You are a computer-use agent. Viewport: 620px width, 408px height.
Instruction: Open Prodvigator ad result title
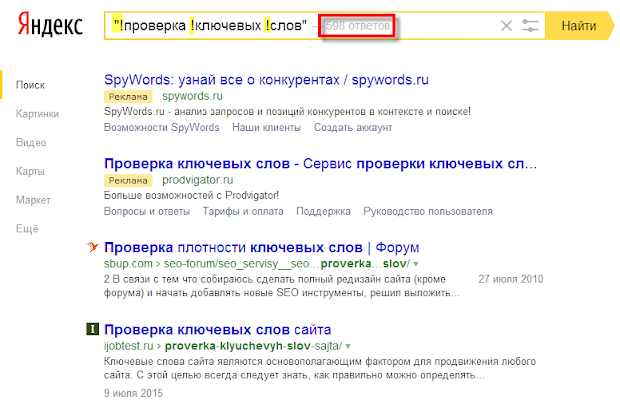click(x=321, y=164)
